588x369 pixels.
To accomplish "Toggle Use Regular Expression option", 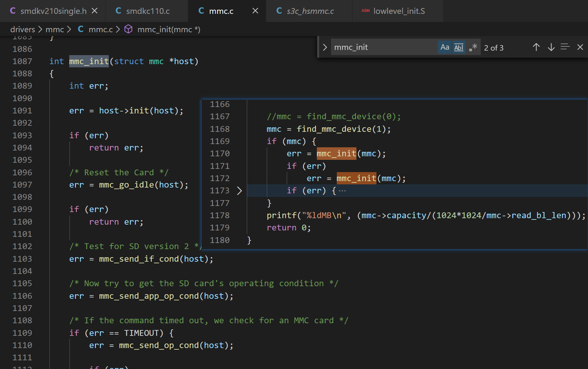I will click(473, 47).
